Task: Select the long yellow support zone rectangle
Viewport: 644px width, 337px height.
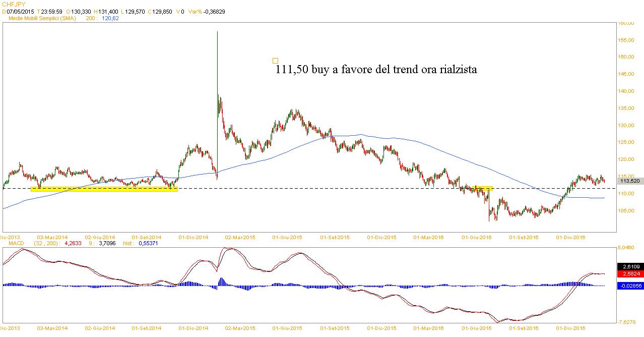Action: click(104, 189)
